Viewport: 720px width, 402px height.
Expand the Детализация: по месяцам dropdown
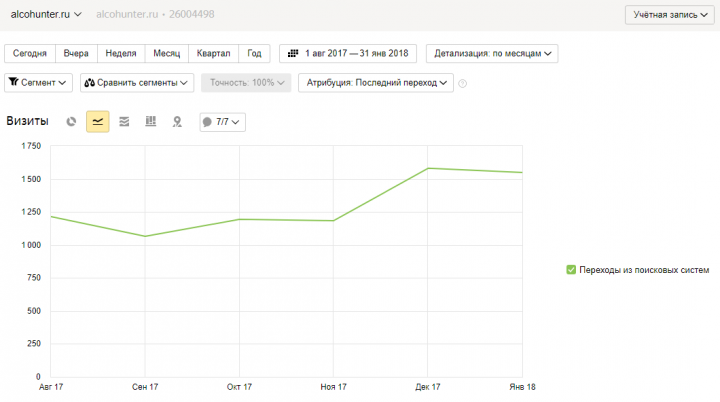coord(492,53)
